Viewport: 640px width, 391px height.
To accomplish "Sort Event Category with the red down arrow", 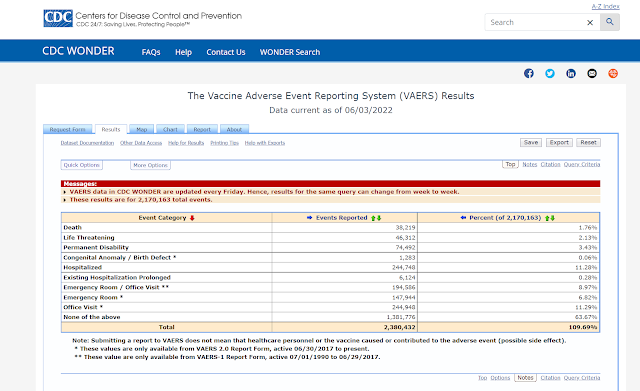I will point(192,218).
